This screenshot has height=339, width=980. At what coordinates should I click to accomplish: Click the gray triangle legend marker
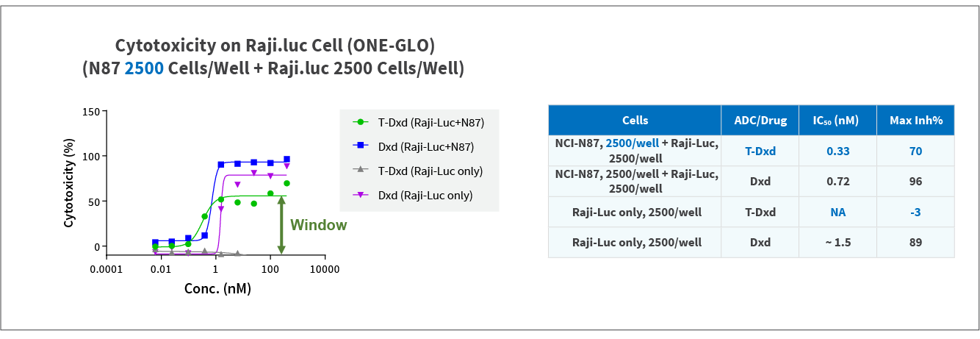click(360, 171)
